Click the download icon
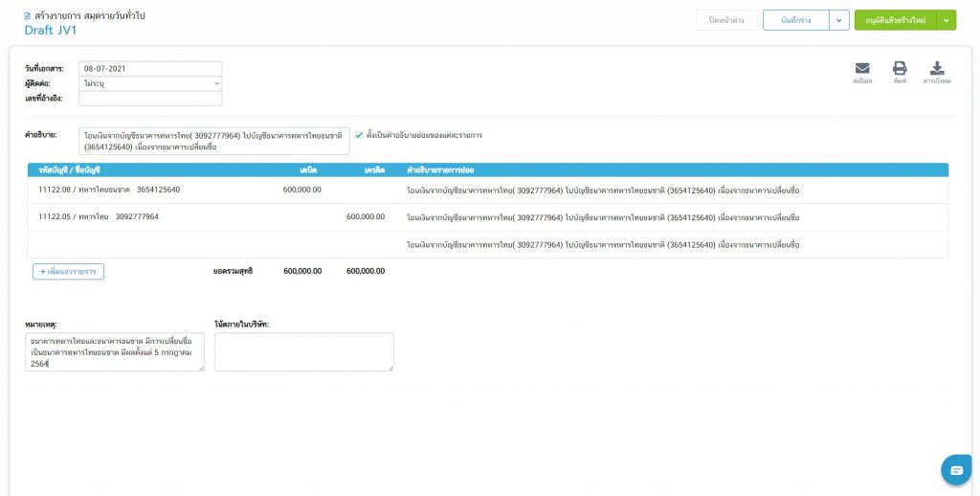Viewport: 980px width, 496px height. click(x=937, y=69)
